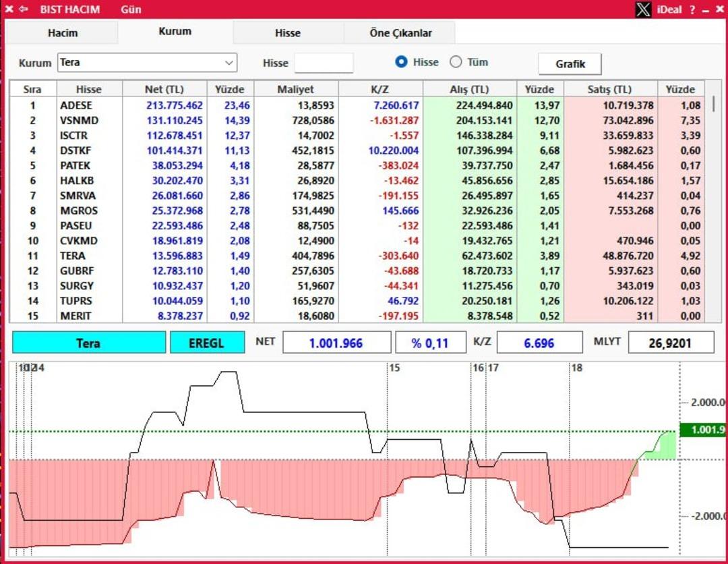Click the Maliyet value 531,4490

pyautogui.click(x=313, y=210)
